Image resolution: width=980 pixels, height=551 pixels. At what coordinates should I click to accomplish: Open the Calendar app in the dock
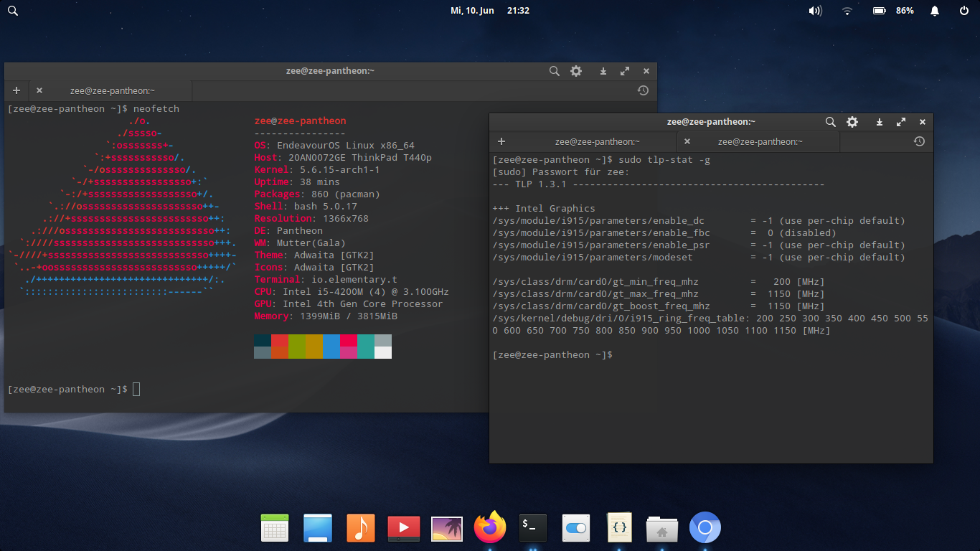(x=275, y=528)
